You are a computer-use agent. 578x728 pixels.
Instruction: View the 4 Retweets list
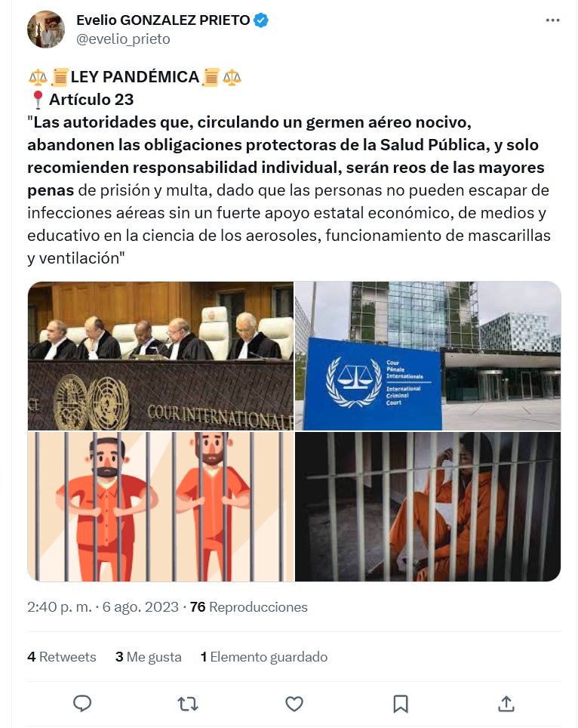pyautogui.click(x=62, y=656)
